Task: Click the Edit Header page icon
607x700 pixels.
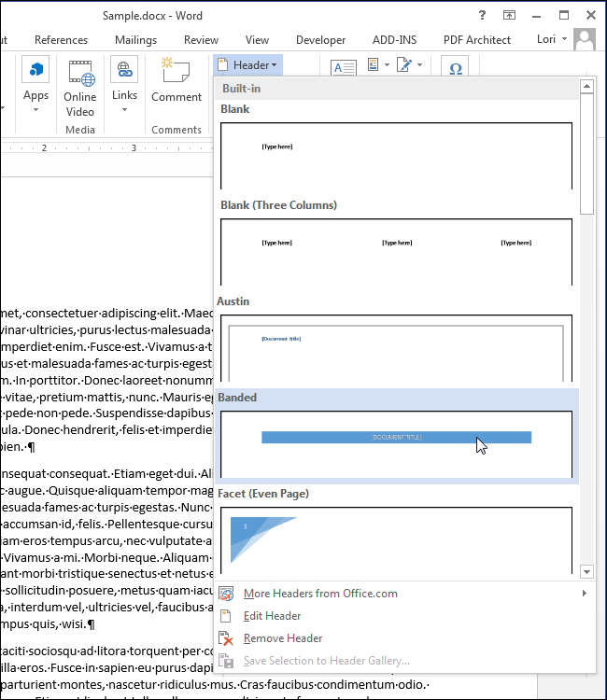Action: click(x=226, y=616)
